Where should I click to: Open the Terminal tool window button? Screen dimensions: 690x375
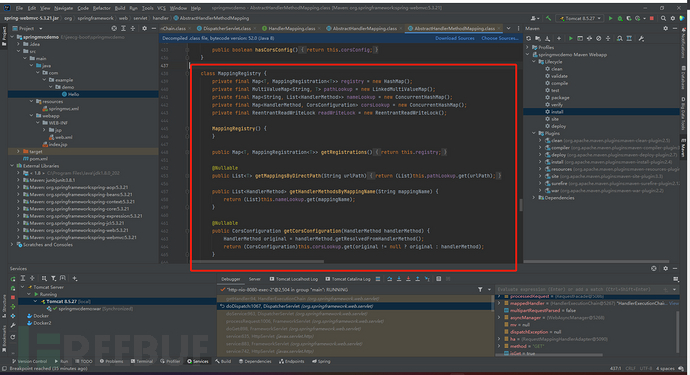141,361
